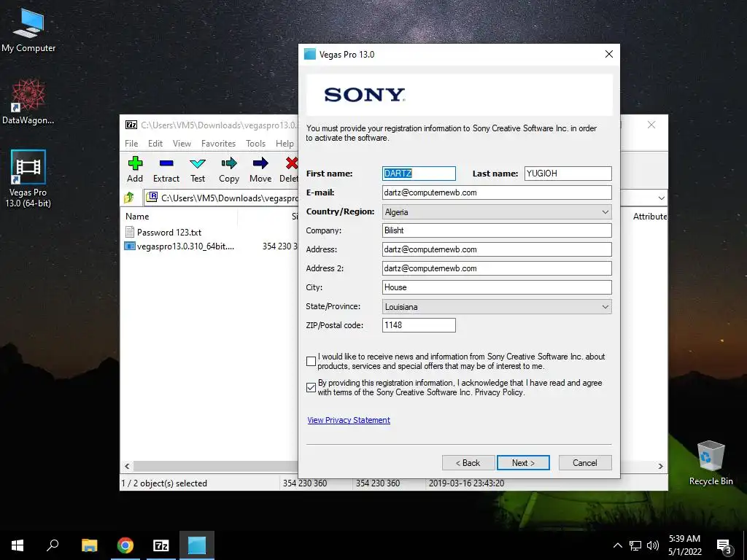Viewport: 747px width, 560px height.
Task: Click the Address input field
Action: (x=497, y=249)
